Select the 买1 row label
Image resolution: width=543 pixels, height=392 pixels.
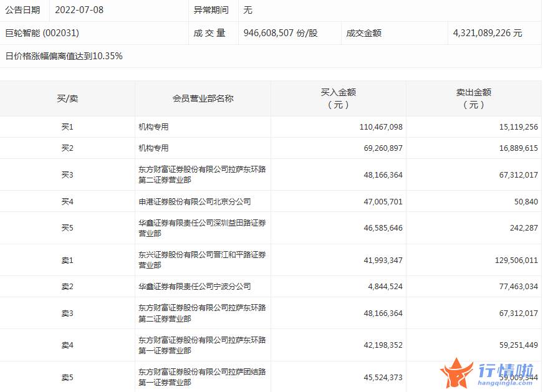(x=67, y=127)
